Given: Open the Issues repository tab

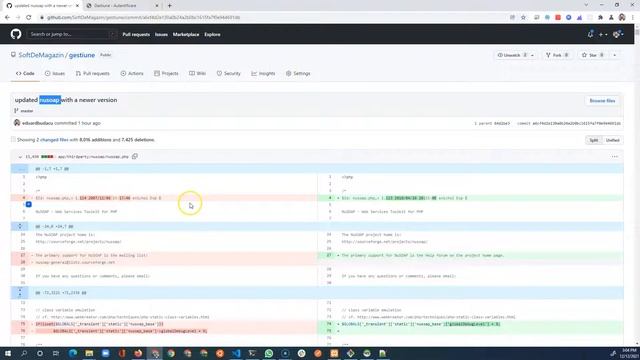Looking at the screenshot, I should [x=55, y=73].
